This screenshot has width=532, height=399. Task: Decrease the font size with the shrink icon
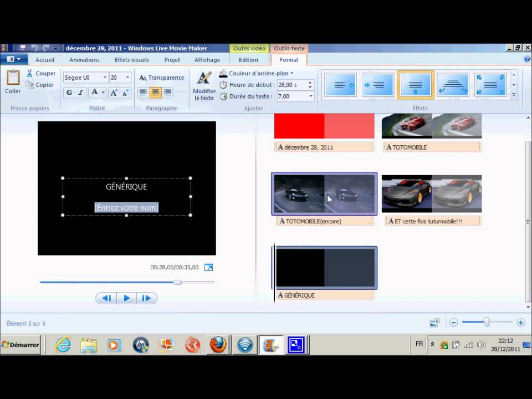pyautogui.click(x=125, y=93)
